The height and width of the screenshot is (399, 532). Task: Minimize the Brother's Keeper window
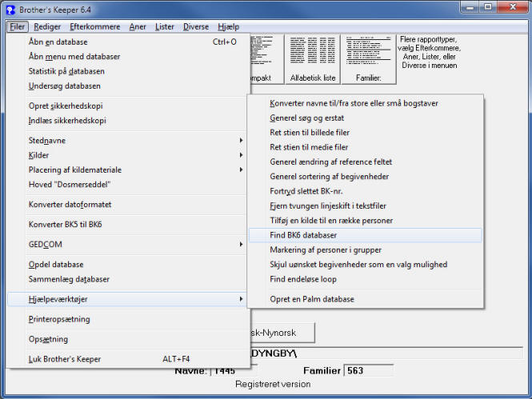pos(470,7)
